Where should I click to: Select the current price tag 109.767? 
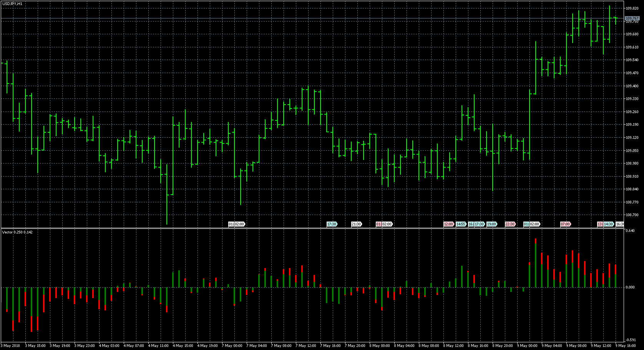(x=632, y=18)
